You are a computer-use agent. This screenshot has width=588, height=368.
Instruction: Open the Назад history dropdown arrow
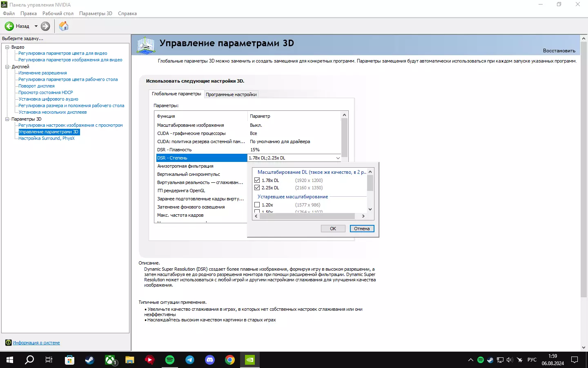click(x=36, y=26)
